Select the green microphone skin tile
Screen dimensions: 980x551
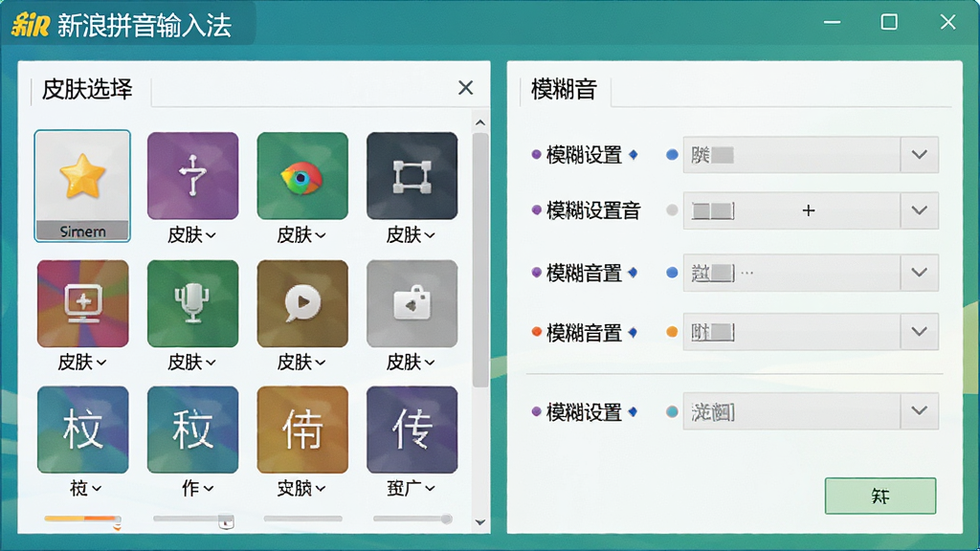click(192, 303)
